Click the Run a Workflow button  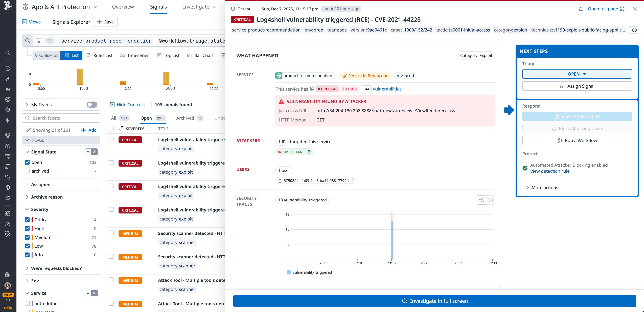point(577,140)
